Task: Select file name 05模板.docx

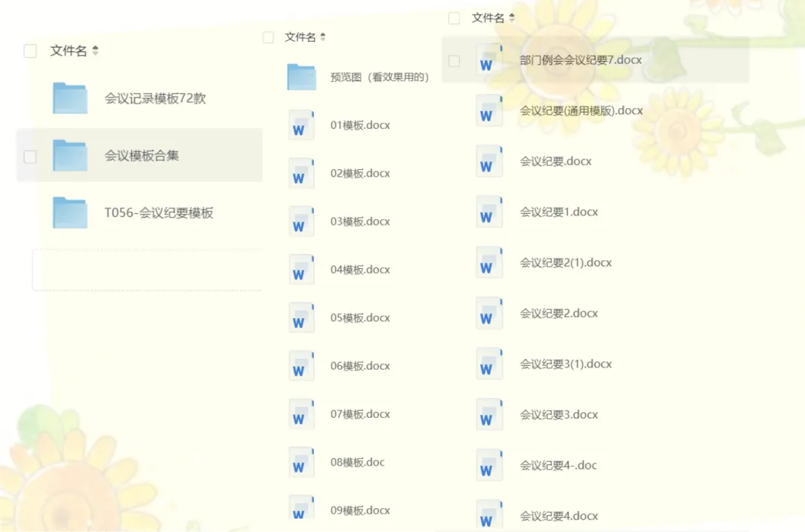Action: (360, 318)
